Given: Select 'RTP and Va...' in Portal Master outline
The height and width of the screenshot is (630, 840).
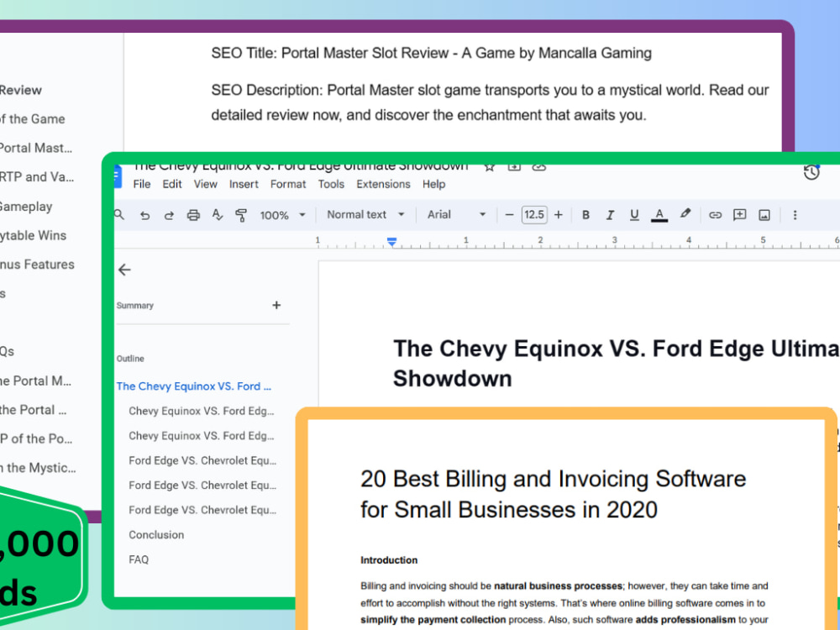Looking at the screenshot, I should coord(36,176).
